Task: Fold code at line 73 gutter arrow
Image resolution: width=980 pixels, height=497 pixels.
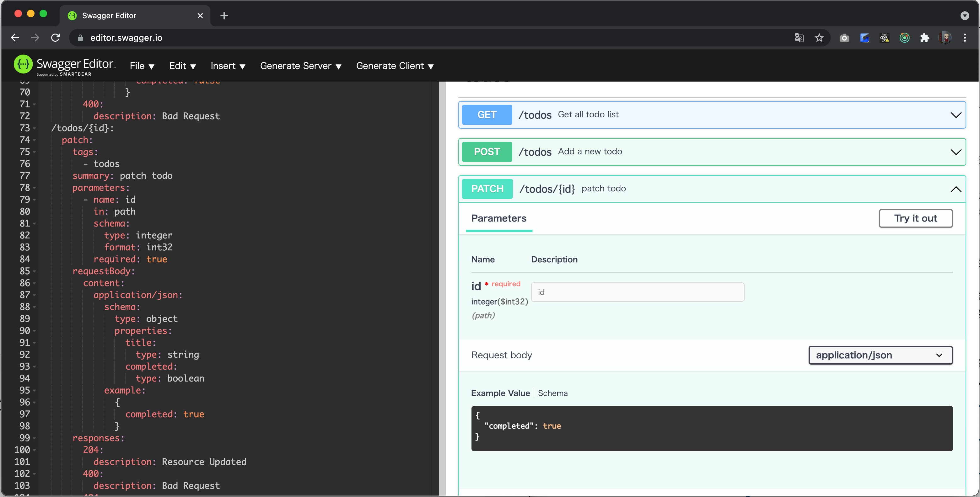Action: coord(34,128)
